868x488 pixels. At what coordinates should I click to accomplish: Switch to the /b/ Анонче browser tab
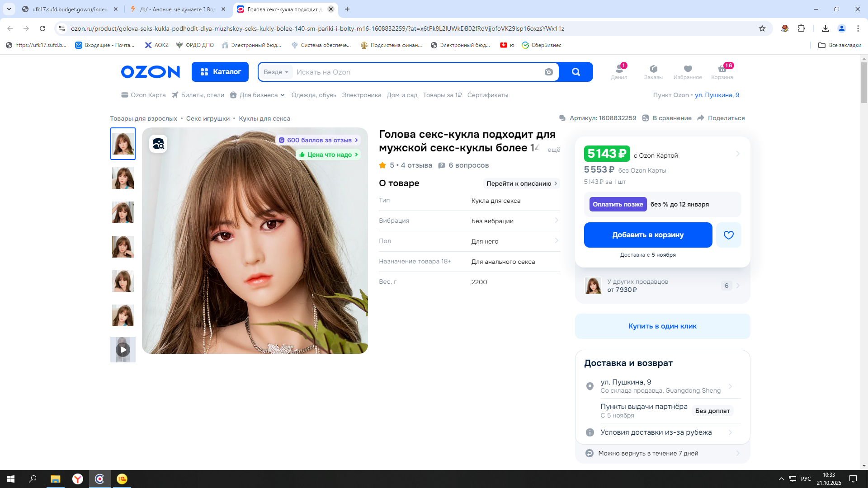point(178,9)
